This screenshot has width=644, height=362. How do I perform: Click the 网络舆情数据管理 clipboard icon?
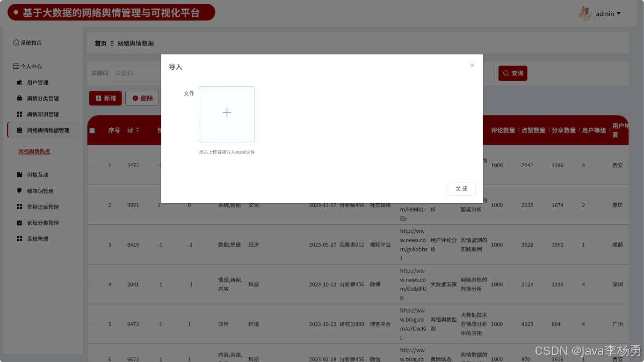(x=19, y=130)
